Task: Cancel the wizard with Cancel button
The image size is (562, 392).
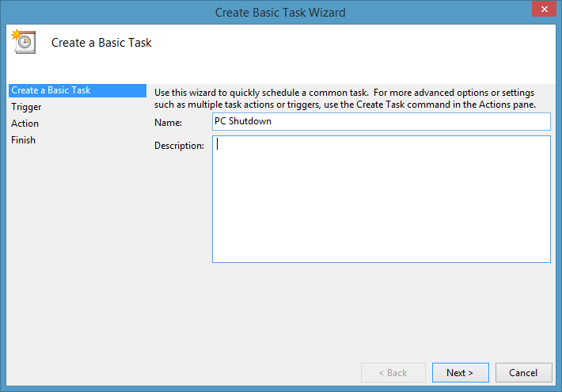Action: (x=522, y=372)
